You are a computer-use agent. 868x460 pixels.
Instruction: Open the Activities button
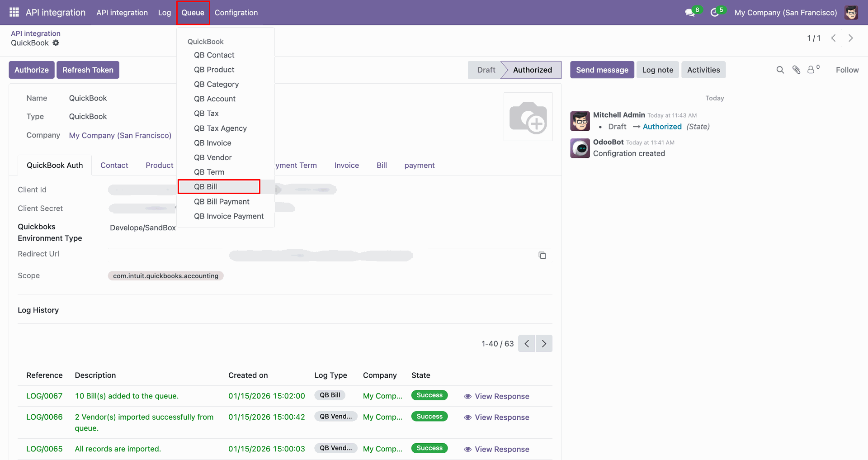[x=703, y=70]
